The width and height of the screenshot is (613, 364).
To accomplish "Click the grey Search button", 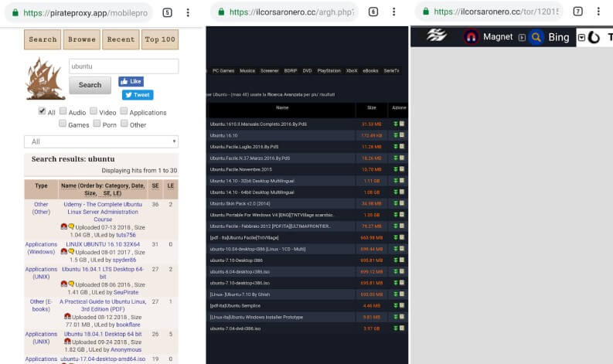I will point(90,85).
